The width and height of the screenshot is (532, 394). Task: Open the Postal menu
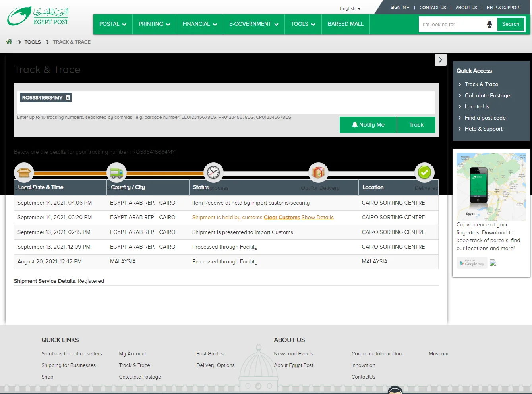[113, 24]
